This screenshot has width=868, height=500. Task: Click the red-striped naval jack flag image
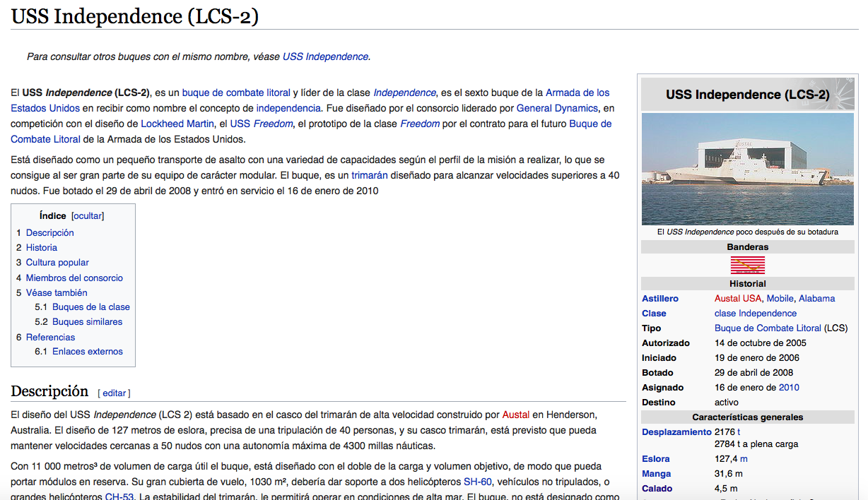tap(748, 266)
